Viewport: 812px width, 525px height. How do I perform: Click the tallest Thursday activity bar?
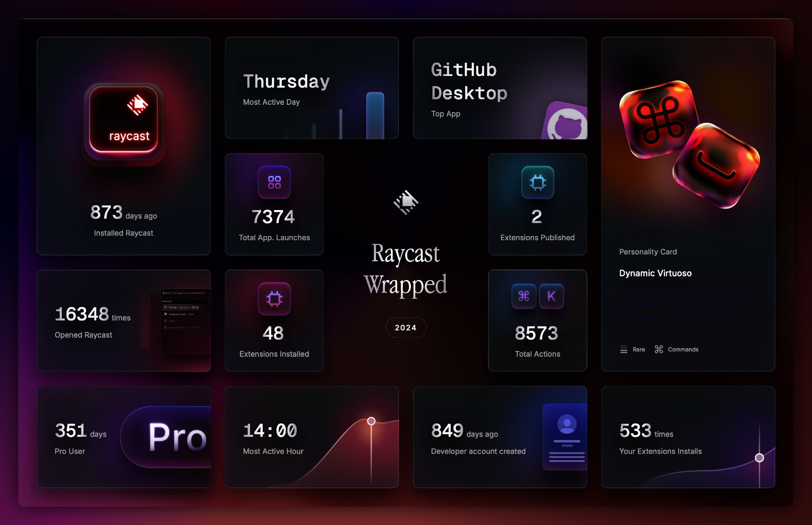point(375,116)
